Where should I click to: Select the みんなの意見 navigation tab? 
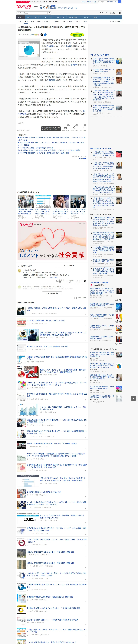[x=73, y=17]
